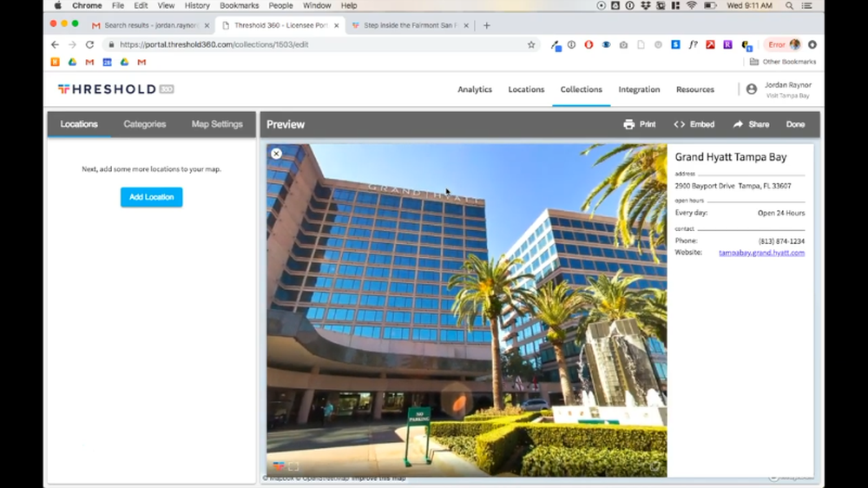Open Spotlight search in the menu bar
The image size is (868, 488).
click(789, 5)
